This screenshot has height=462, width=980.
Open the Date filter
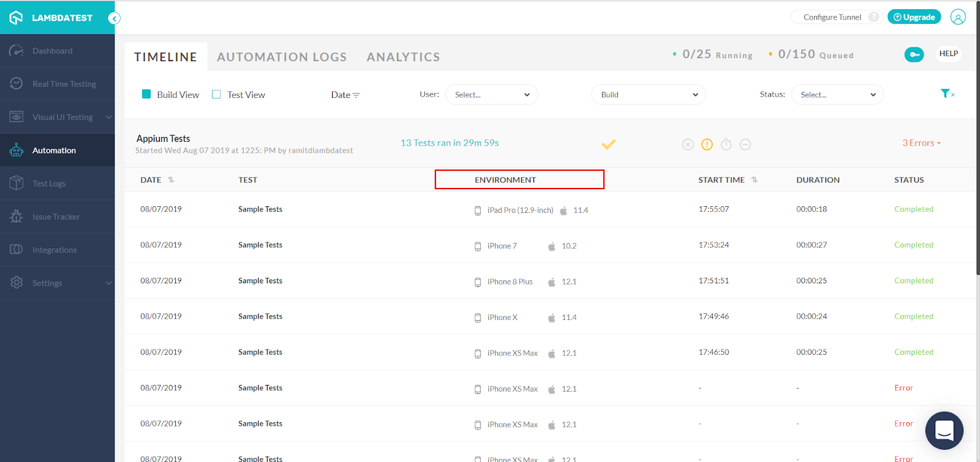coord(345,95)
